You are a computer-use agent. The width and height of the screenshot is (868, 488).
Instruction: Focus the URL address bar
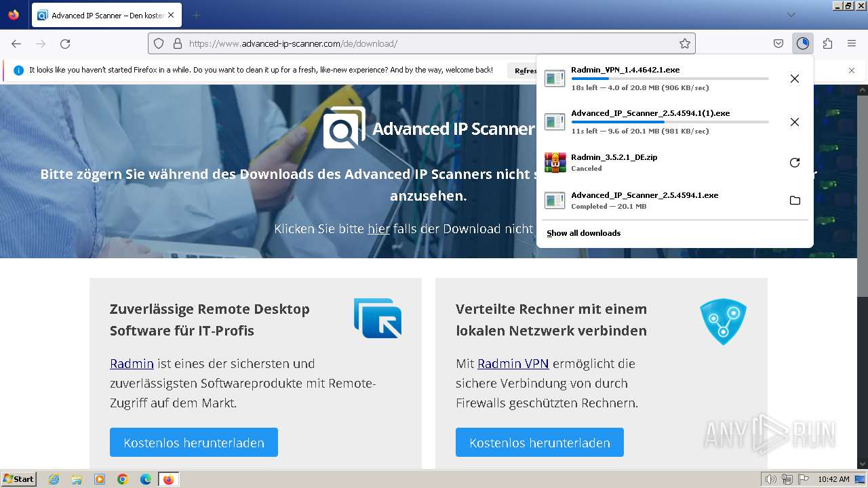[422, 43]
